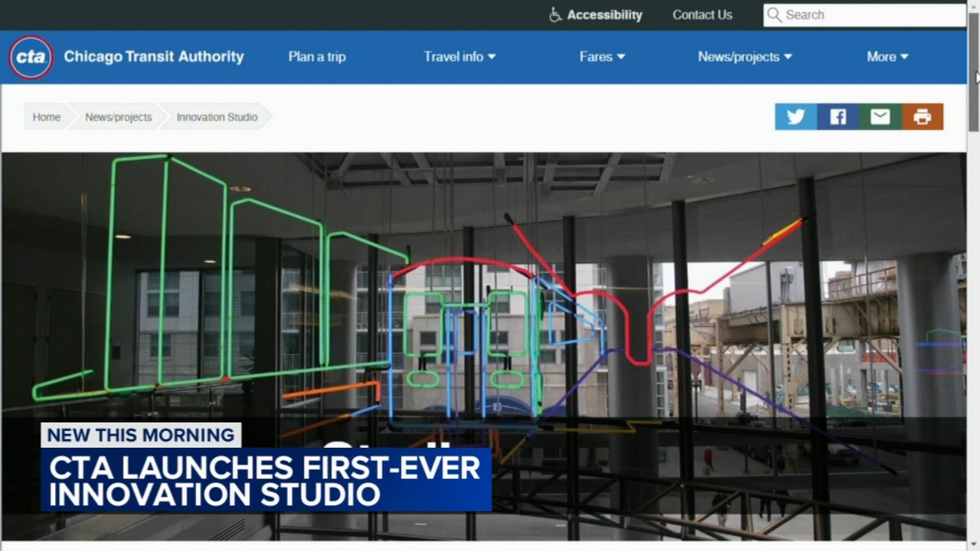Share the page via email icon
980x551 pixels.
(880, 117)
